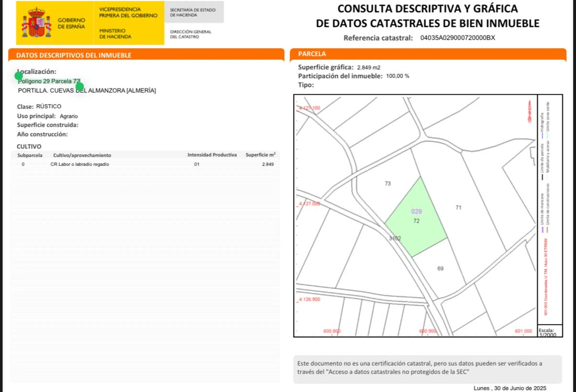The image size is (576, 392).
Task: Click the red north arrow on map
Action: (529, 112)
